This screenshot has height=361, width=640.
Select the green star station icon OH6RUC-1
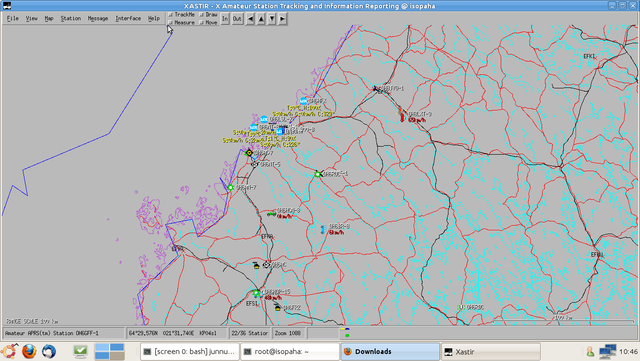(x=318, y=174)
